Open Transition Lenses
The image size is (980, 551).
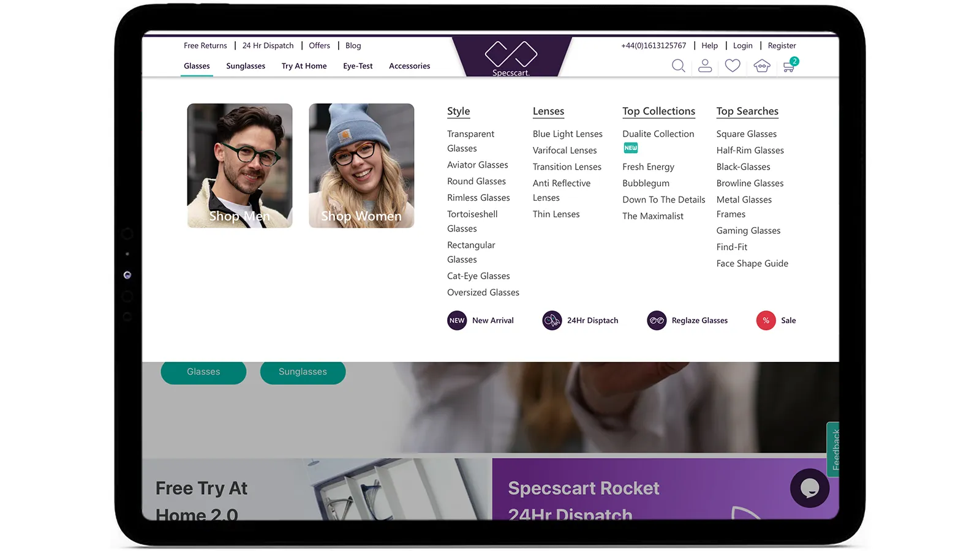click(567, 167)
